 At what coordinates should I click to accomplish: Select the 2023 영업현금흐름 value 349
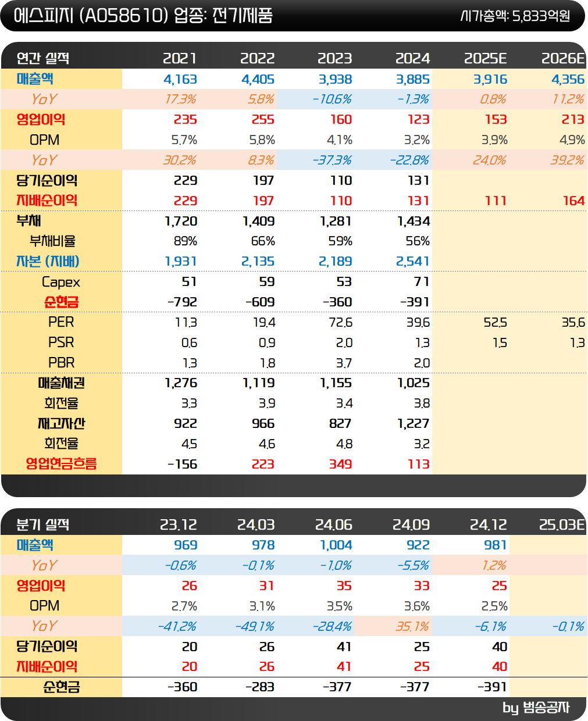click(340, 464)
